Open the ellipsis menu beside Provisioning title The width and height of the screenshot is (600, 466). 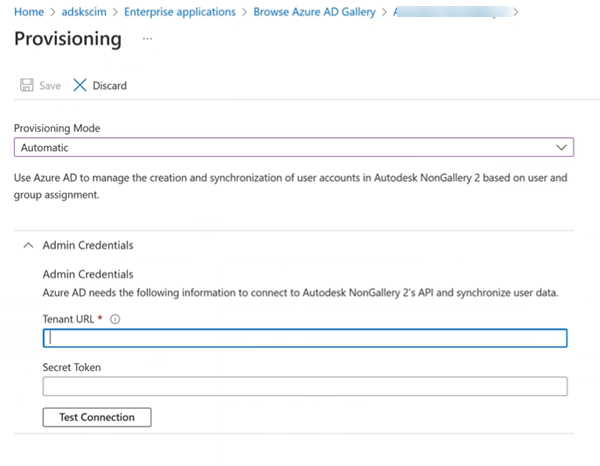pyautogui.click(x=147, y=38)
